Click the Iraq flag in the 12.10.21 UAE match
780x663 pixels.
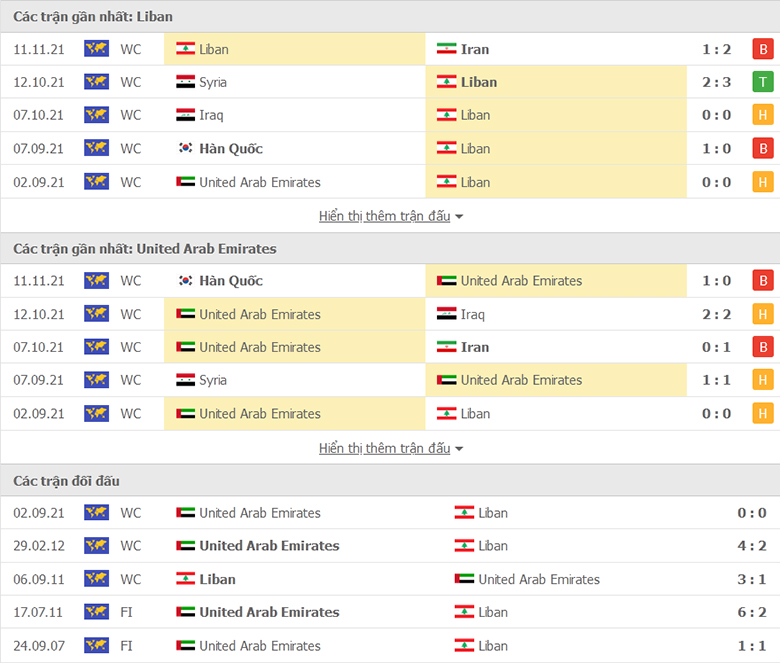(447, 314)
